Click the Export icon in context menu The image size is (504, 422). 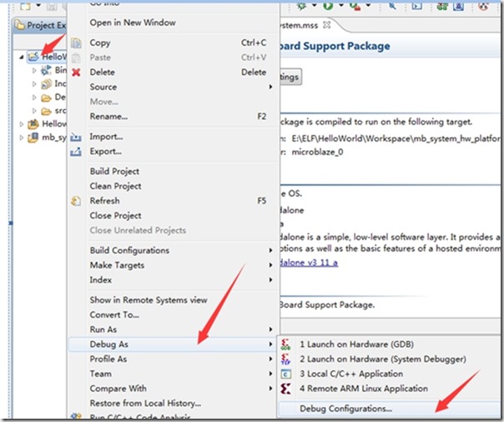coord(76,152)
